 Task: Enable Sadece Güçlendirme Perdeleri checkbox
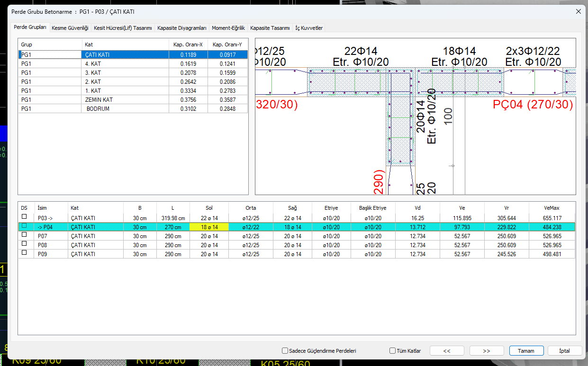(285, 351)
